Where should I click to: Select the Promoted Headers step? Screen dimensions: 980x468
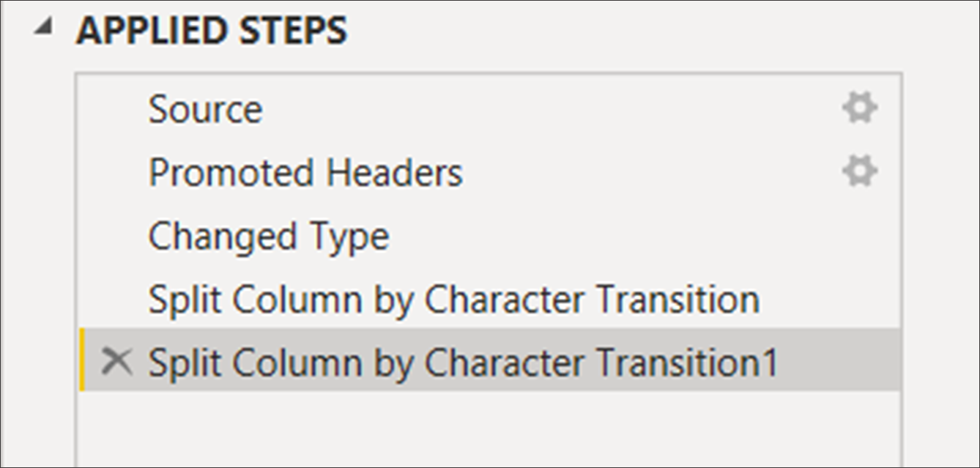click(x=305, y=174)
